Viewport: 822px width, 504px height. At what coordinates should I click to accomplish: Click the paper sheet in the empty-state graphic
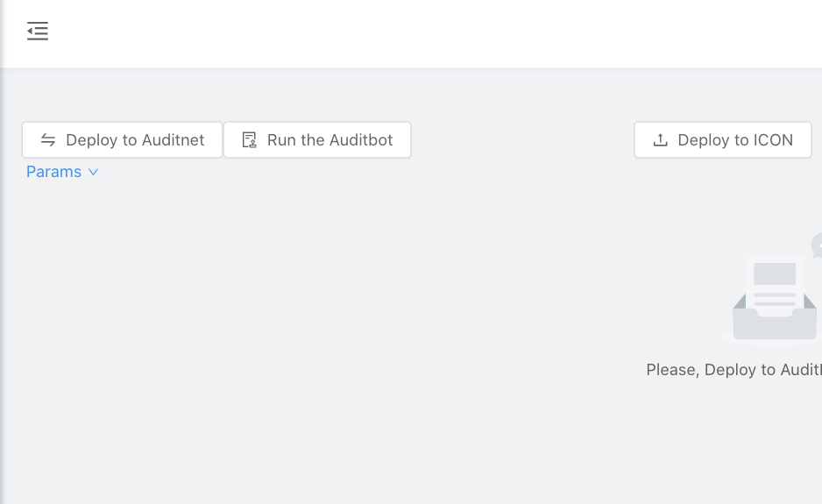(775, 286)
